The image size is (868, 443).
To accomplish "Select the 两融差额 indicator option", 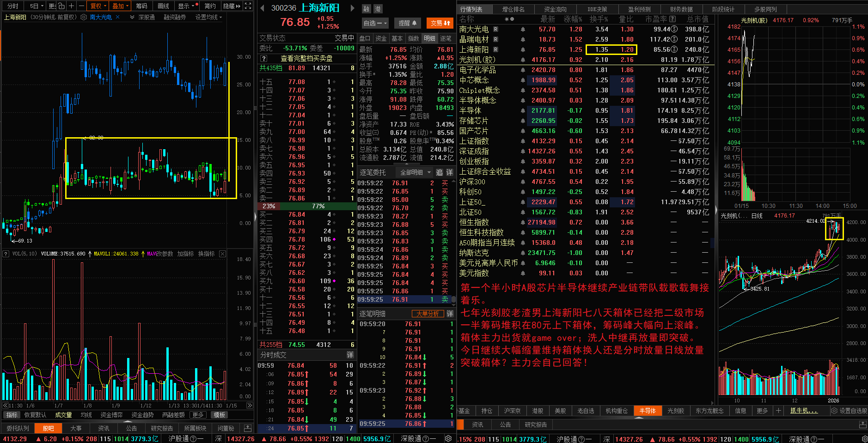I will pos(173,415).
